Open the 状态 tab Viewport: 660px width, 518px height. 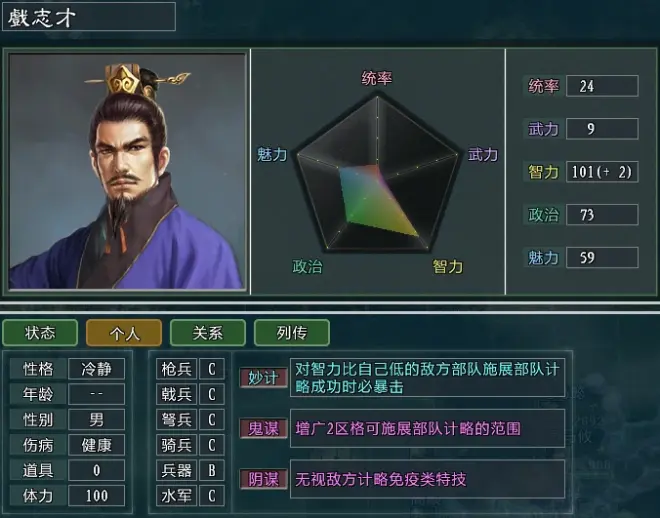(40, 332)
